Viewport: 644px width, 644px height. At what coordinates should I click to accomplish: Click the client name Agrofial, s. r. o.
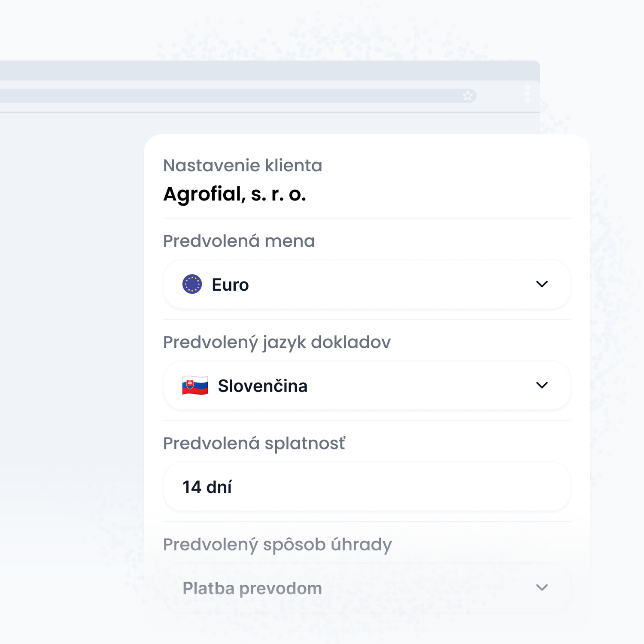[235, 195]
